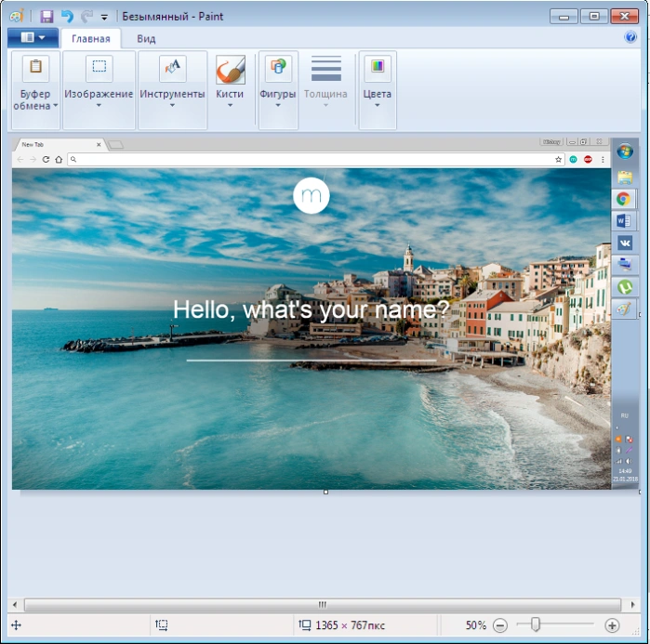The height and width of the screenshot is (644, 650).
Task: Click the round m logo on canvas
Action: [312, 195]
